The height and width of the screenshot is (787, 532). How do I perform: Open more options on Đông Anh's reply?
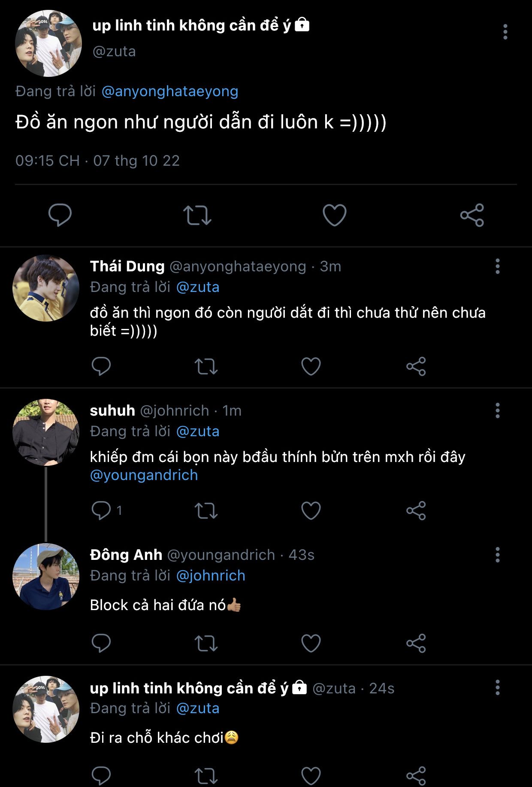click(498, 555)
